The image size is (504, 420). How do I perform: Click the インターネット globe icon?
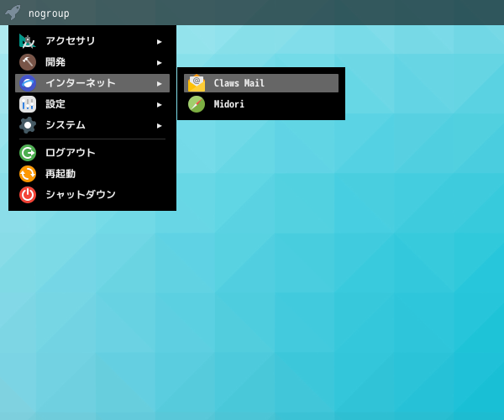click(28, 83)
